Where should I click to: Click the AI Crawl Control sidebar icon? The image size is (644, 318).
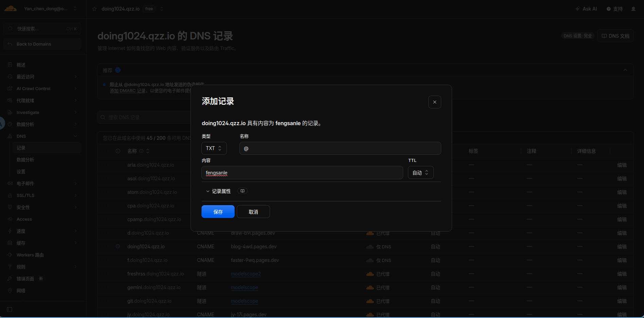10,88
